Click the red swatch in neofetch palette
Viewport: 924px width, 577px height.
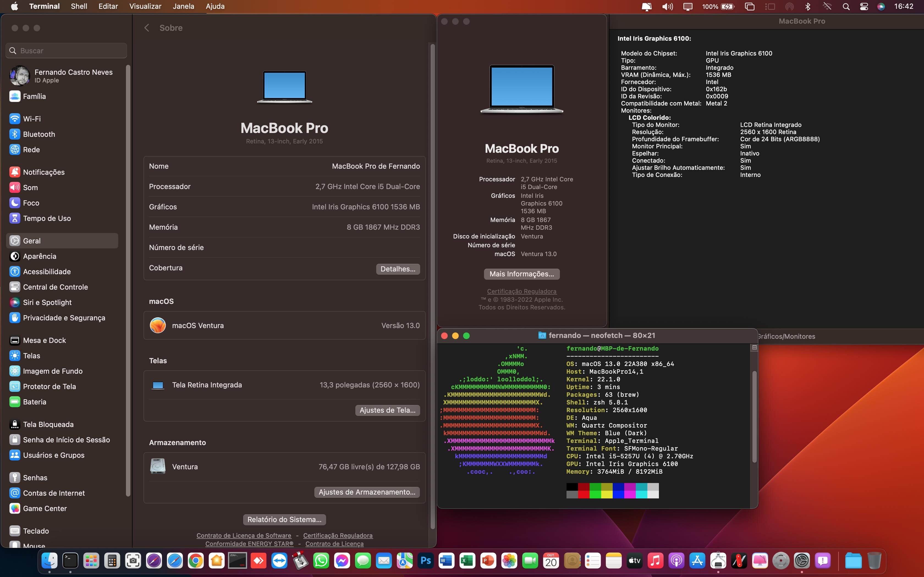pyautogui.click(x=584, y=494)
